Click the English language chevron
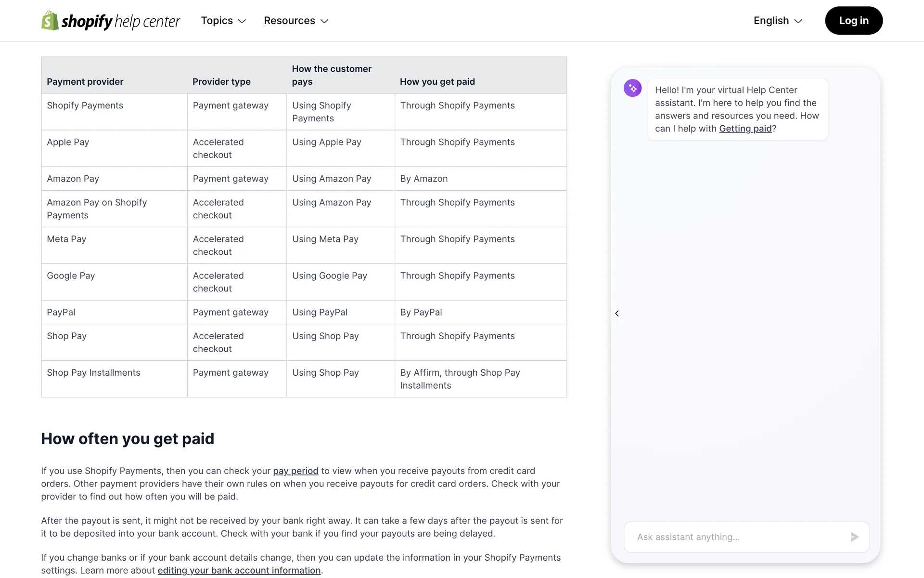Viewport: 924px width, 578px height. (798, 21)
